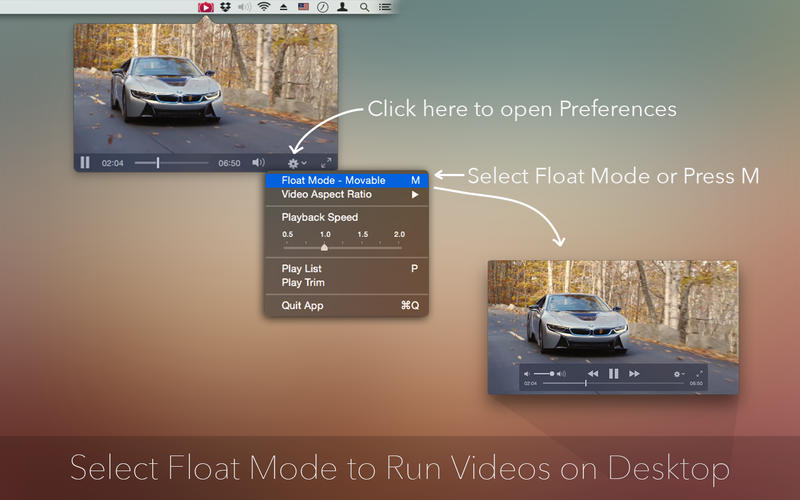Click total time 06:50 in the menu bar player
The image size is (800, 500).
pos(229,163)
